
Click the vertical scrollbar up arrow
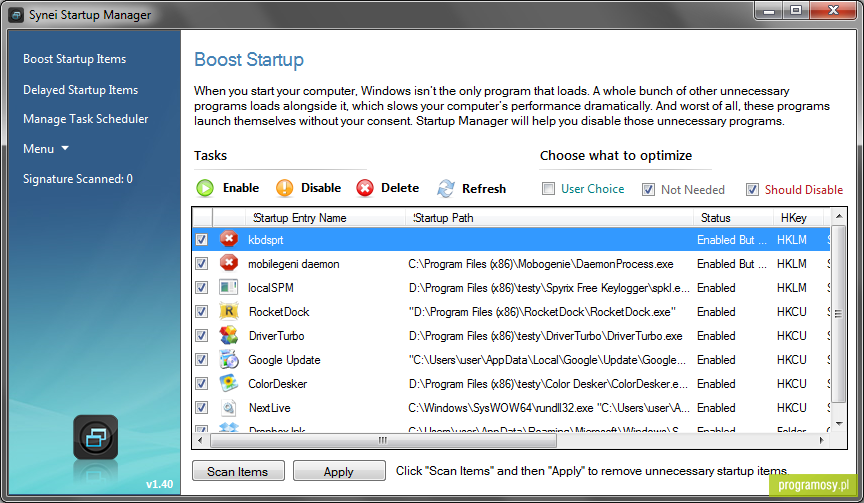pos(839,216)
